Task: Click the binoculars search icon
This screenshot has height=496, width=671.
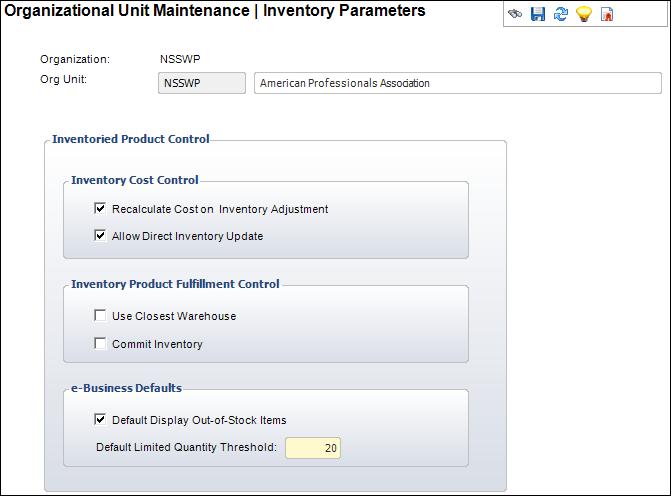Action: click(x=515, y=14)
